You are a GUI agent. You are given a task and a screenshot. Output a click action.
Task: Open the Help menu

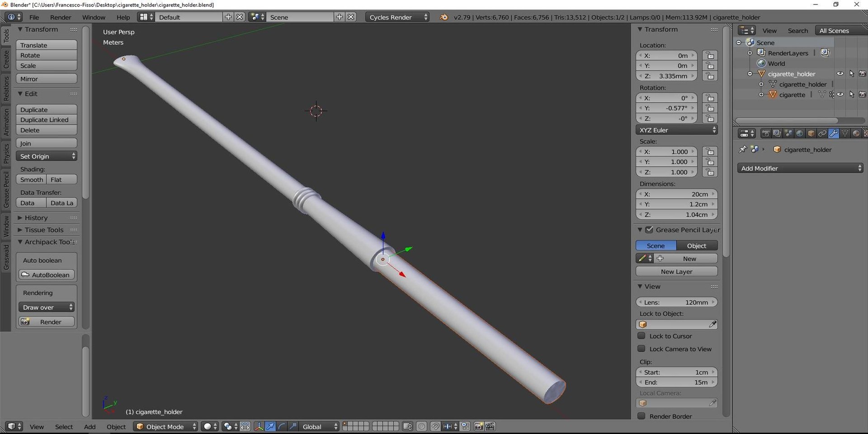click(123, 17)
